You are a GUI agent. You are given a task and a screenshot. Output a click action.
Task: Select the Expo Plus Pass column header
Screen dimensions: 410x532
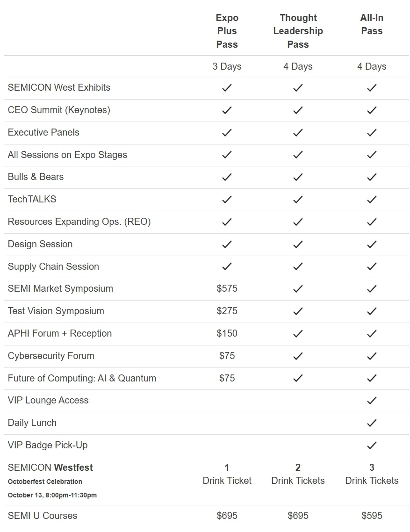click(x=227, y=31)
